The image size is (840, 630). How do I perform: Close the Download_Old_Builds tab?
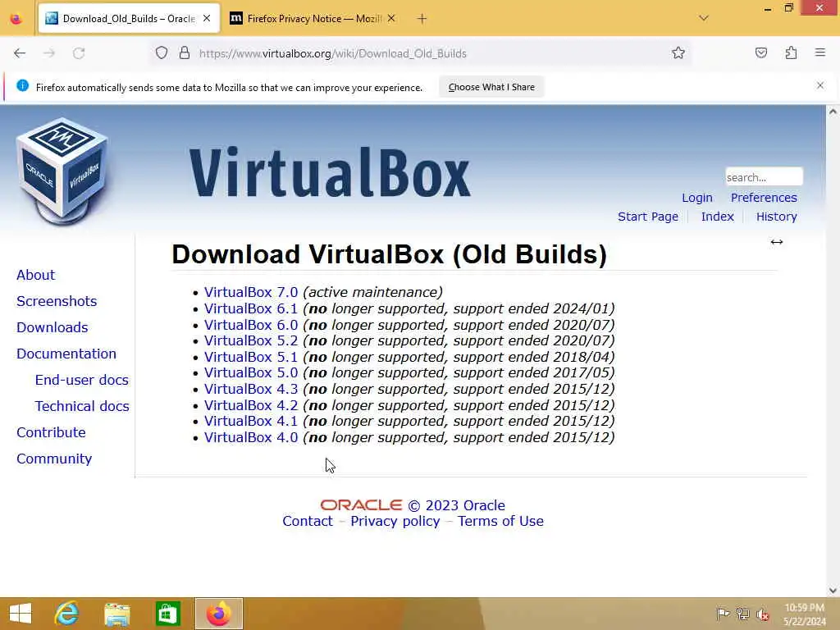[207, 18]
